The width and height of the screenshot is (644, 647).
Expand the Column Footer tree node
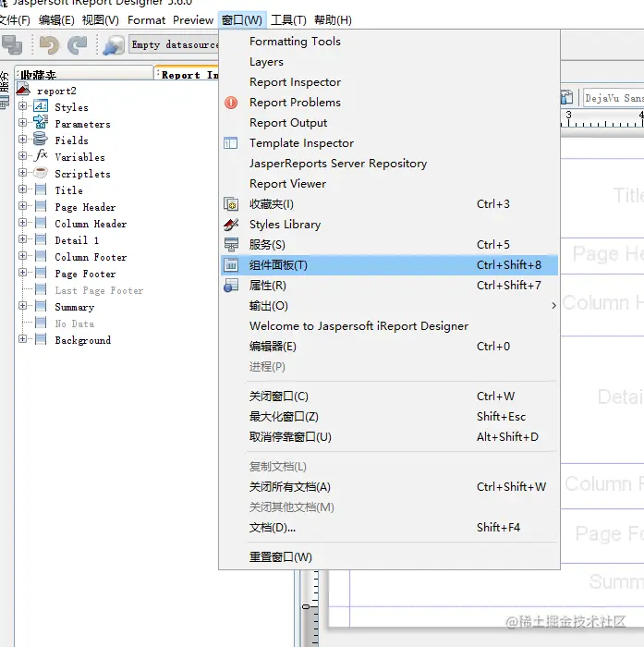click(x=23, y=256)
